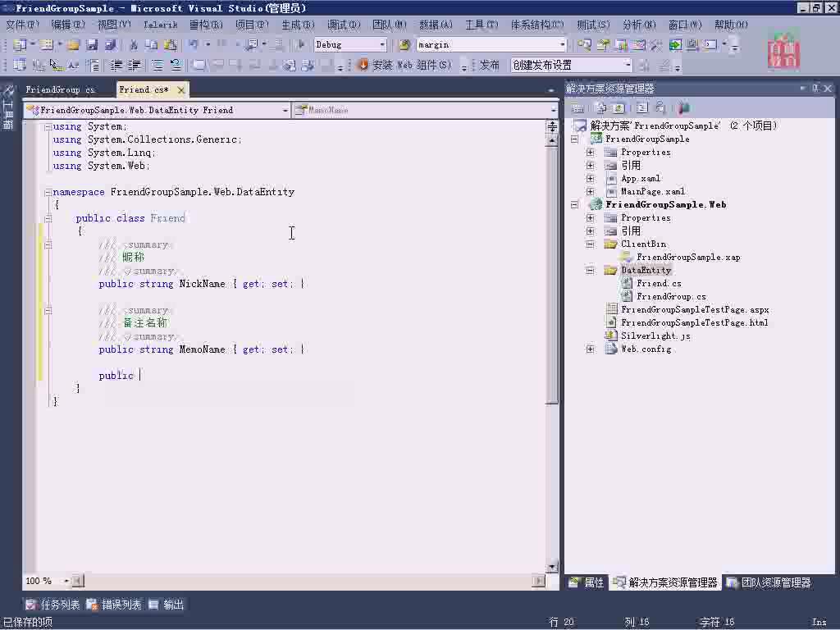Switch to the 团队资源管理器 tab
Image resolution: width=840 pixels, height=630 pixels.
[769, 583]
